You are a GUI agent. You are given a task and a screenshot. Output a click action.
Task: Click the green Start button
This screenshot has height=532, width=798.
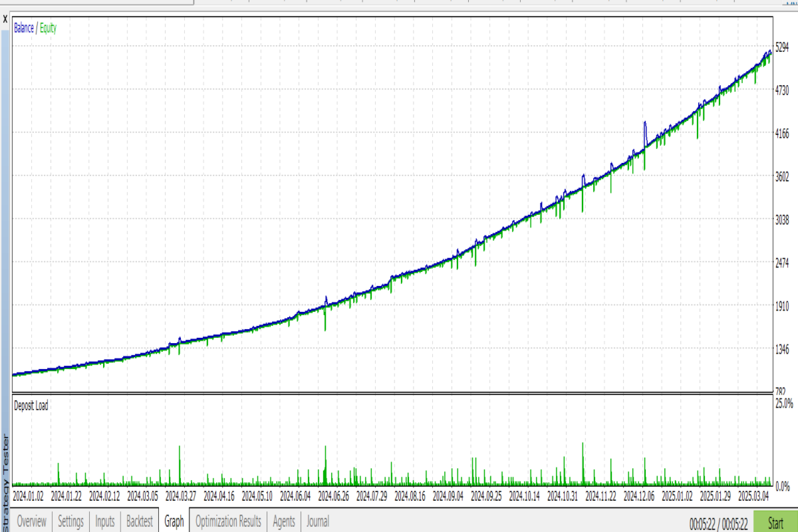tap(775, 523)
